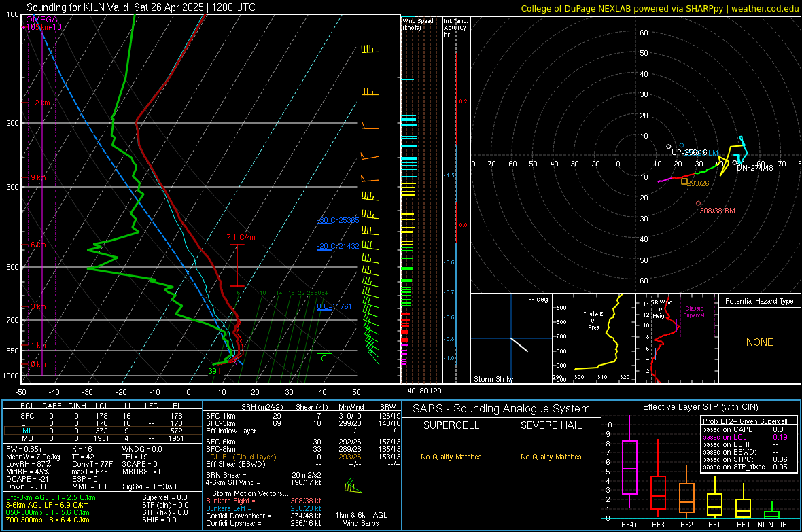Click the orange square mean-wind marker on hodograph
Screen dimensions: 802x532
coord(684,181)
